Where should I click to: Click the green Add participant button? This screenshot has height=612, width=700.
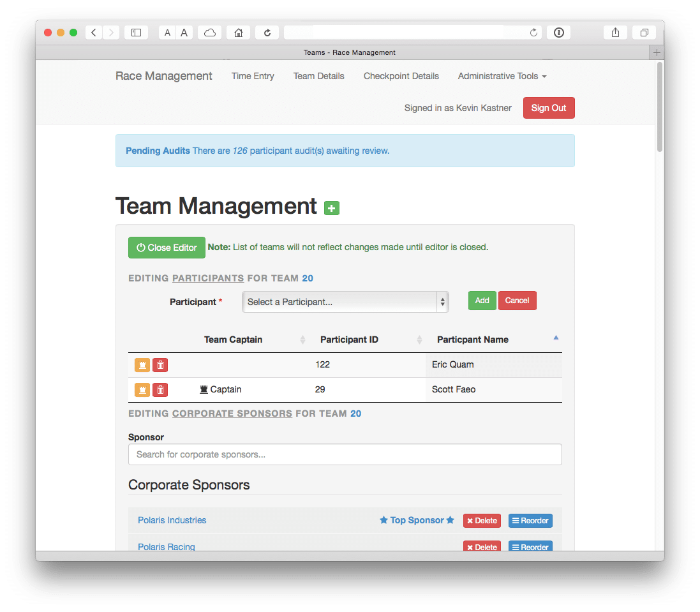tap(482, 301)
